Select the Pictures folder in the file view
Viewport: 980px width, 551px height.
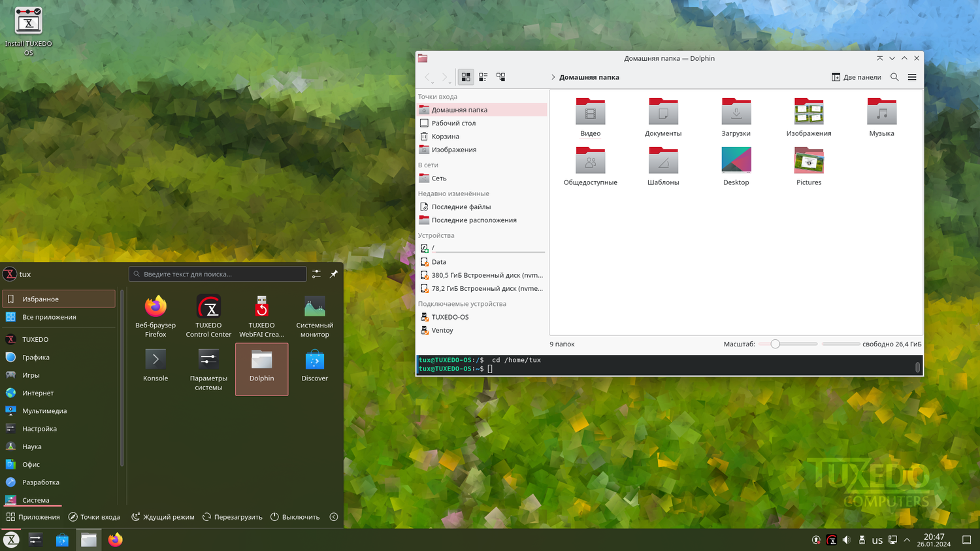click(809, 166)
